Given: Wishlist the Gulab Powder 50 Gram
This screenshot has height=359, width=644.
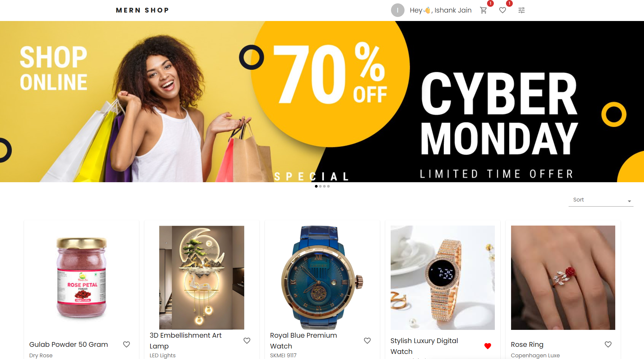Looking at the screenshot, I should (127, 344).
